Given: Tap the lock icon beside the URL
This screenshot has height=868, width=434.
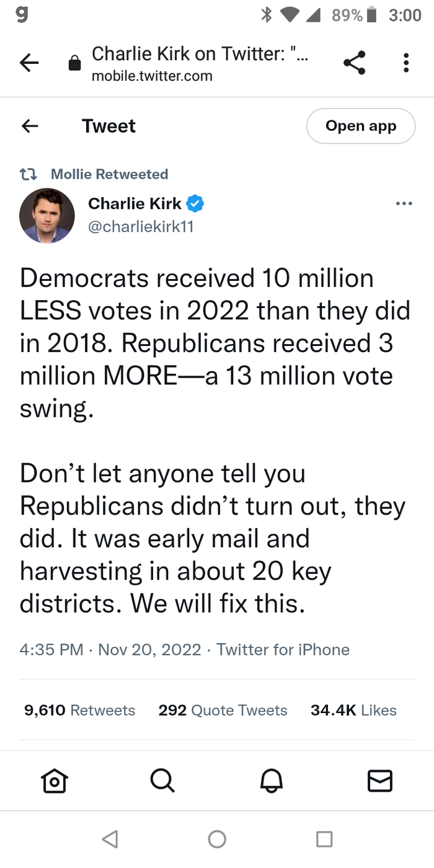Looking at the screenshot, I should [74, 64].
